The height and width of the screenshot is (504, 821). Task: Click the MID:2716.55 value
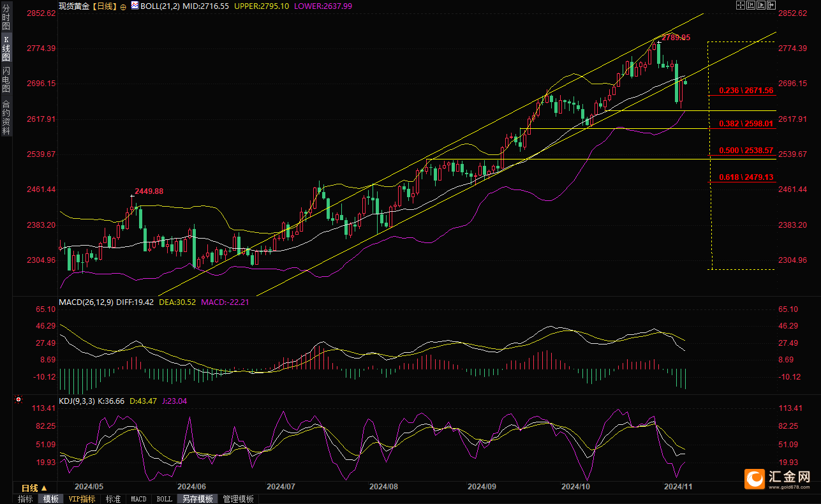coord(206,6)
